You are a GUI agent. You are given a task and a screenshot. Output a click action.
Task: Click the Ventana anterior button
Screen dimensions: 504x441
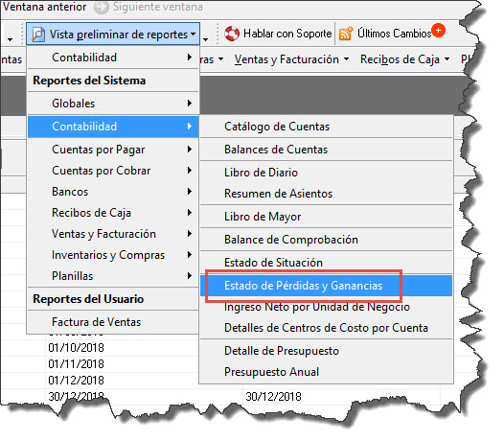click(x=44, y=7)
